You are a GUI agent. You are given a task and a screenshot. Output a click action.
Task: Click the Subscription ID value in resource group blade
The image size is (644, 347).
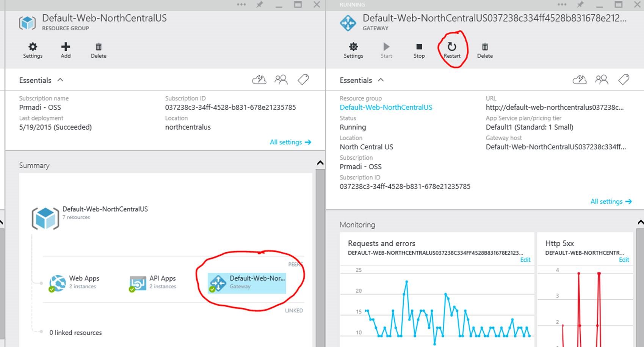click(x=230, y=107)
